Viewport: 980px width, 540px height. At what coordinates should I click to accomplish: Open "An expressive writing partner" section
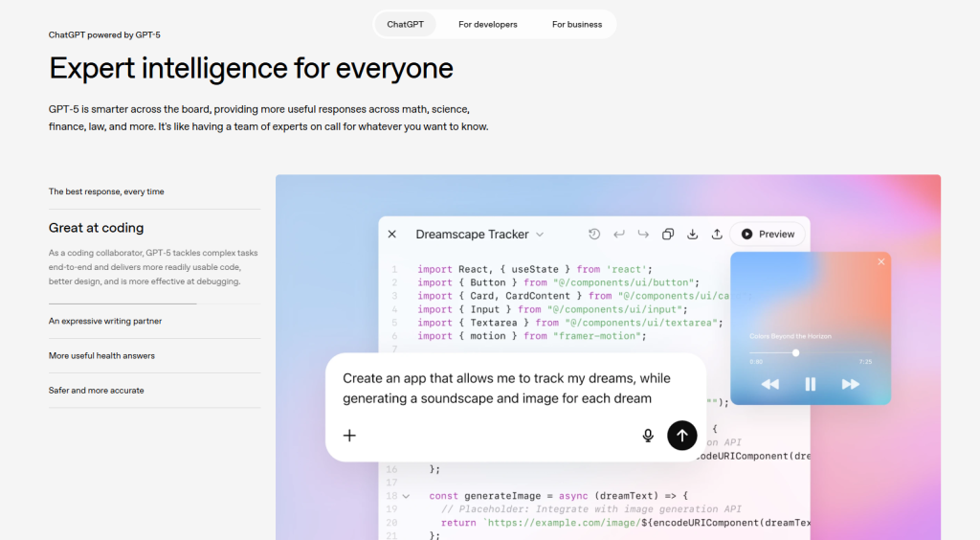pyautogui.click(x=105, y=321)
